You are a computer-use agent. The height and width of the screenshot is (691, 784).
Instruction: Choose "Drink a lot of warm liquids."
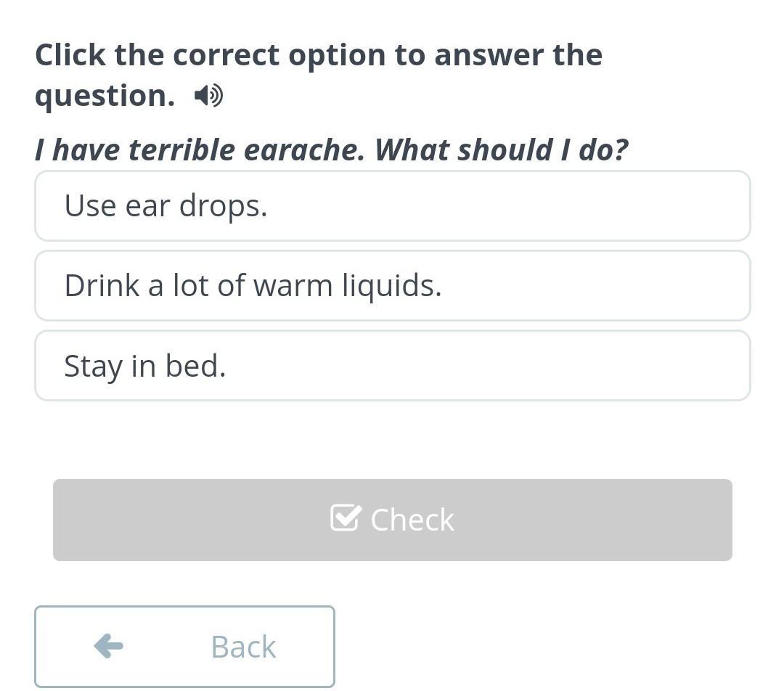coord(392,286)
